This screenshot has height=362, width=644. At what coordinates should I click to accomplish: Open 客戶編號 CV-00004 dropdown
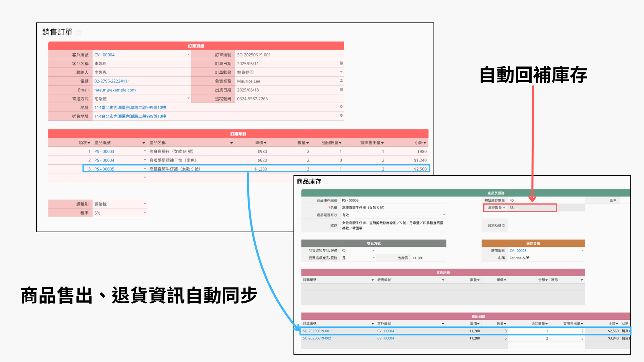pyautogui.click(x=188, y=54)
